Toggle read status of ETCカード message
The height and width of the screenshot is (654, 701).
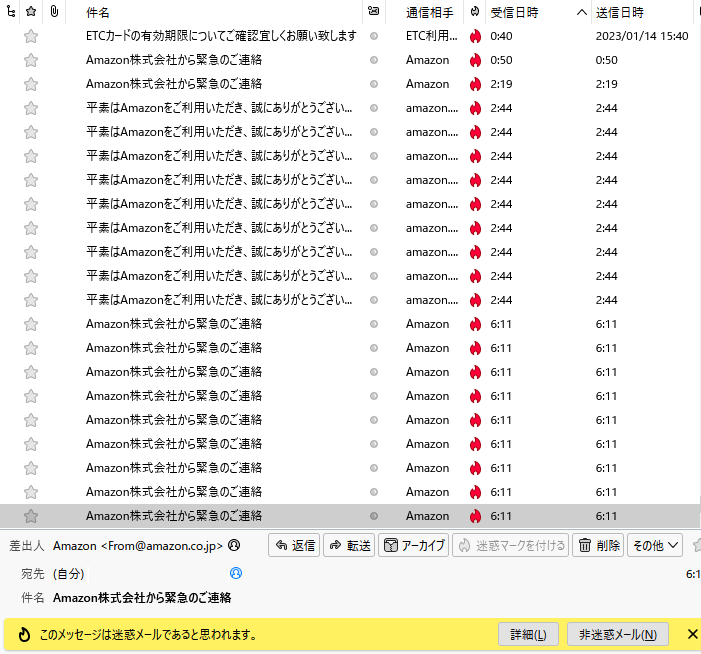(374, 36)
